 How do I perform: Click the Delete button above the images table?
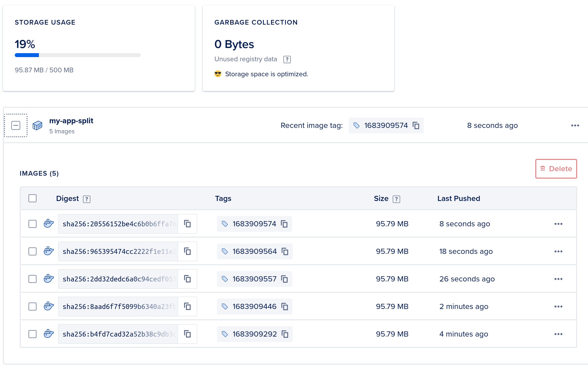click(556, 169)
